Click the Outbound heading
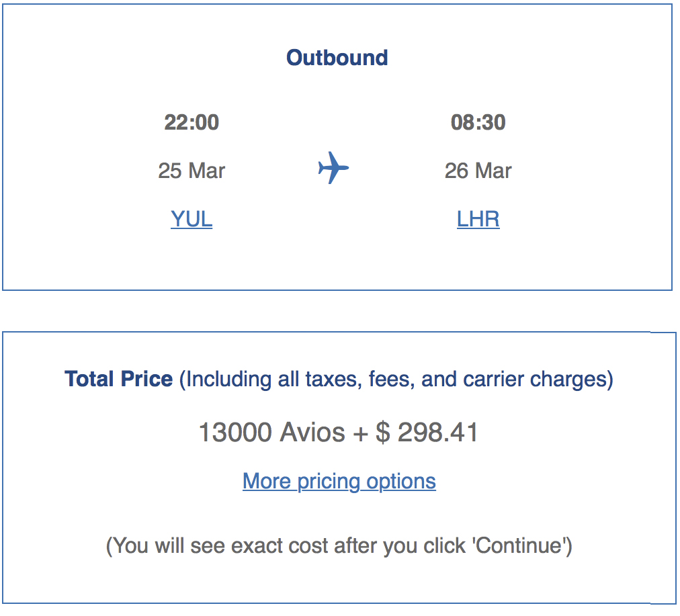 [x=337, y=58]
